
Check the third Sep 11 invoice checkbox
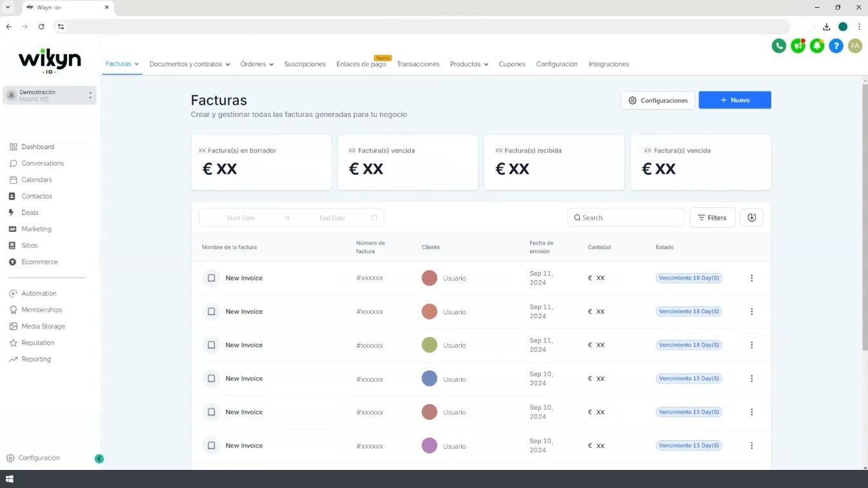click(x=211, y=345)
